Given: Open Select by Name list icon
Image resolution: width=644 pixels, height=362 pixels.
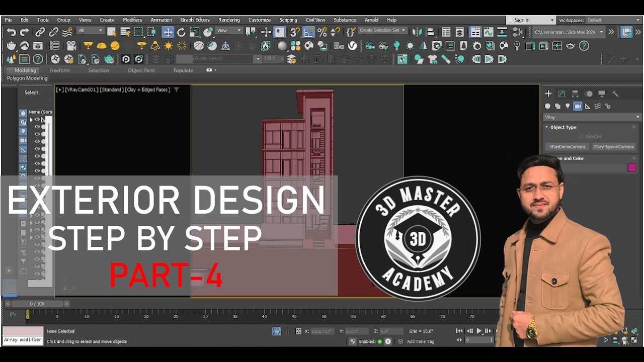Looking at the screenshot, I should click(x=125, y=32).
